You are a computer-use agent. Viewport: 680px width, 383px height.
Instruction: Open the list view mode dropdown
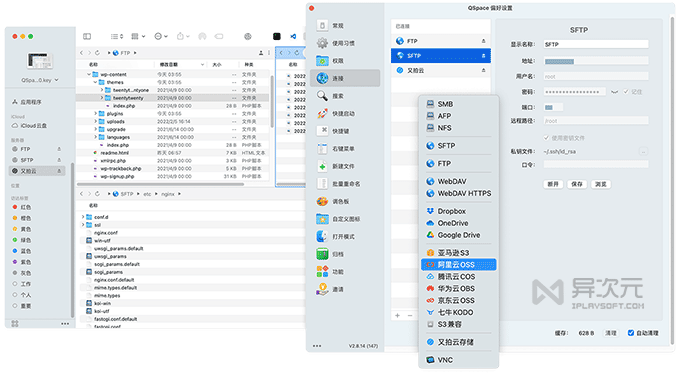pyautogui.click(x=117, y=36)
